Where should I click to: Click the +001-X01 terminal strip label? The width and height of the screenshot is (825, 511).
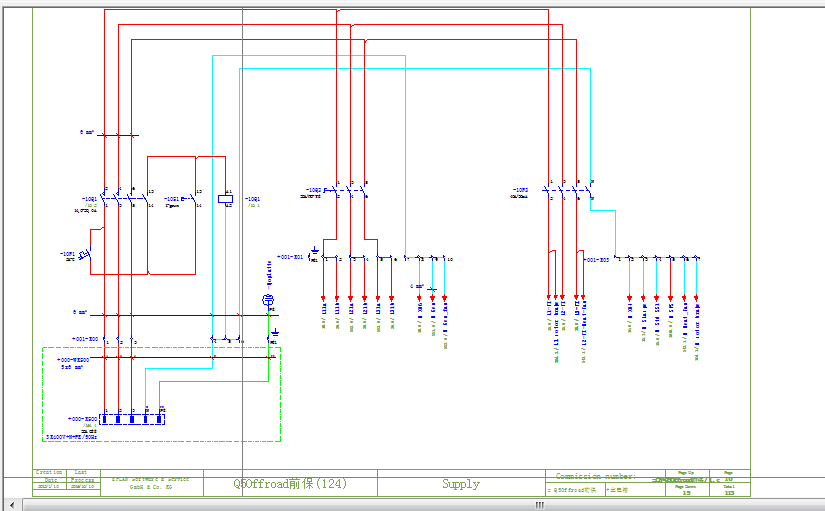click(290, 257)
